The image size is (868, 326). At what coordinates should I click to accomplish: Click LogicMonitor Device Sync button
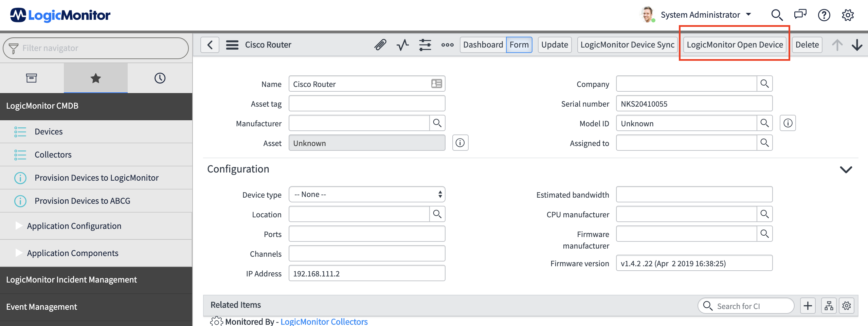[627, 45]
